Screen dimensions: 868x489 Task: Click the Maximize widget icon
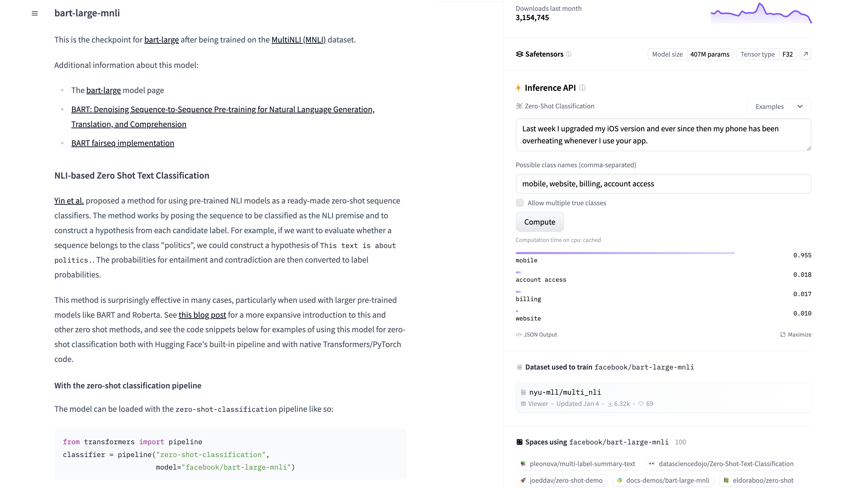pos(783,334)
